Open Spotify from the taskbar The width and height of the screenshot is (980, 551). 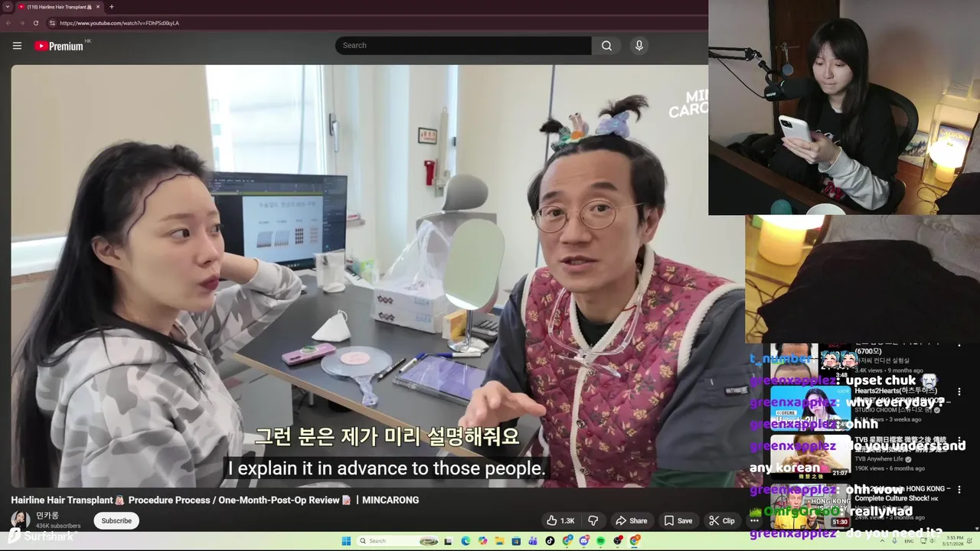(601, 541)
